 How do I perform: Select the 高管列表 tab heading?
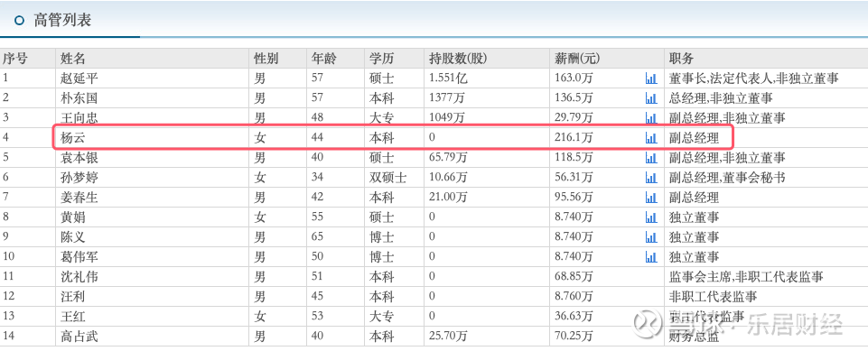point(62,21)
